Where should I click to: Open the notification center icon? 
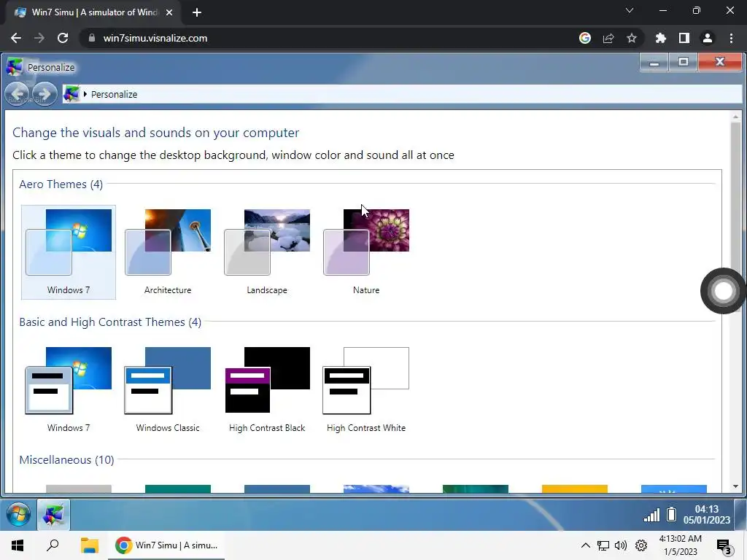(x=724, y=547)
